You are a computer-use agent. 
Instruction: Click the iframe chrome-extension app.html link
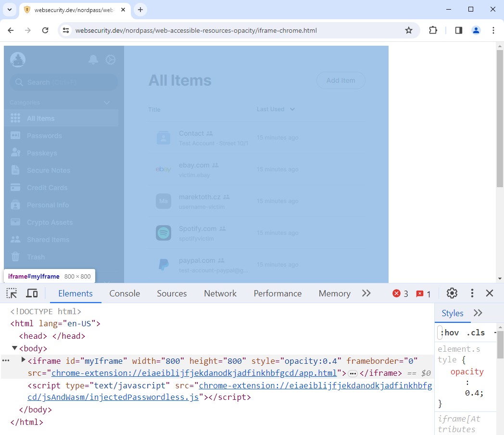click(194, 373)
